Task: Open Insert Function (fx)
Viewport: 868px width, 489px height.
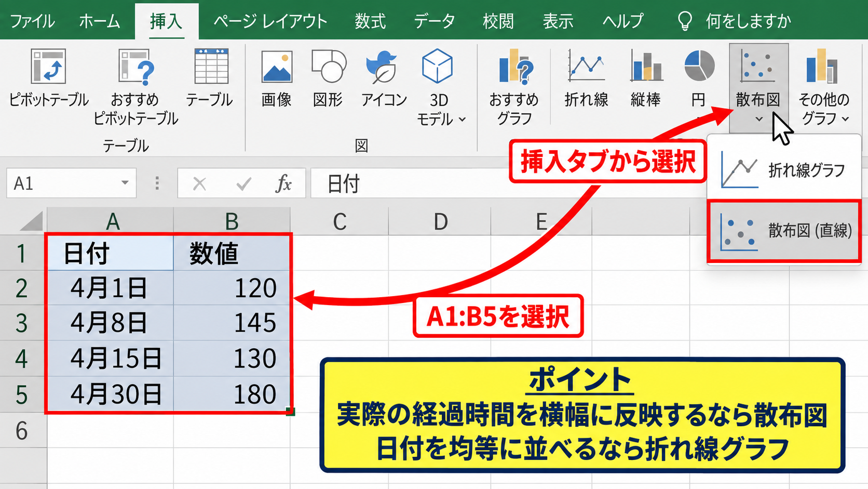Action: pyautogui.click(x=283, y=183)
